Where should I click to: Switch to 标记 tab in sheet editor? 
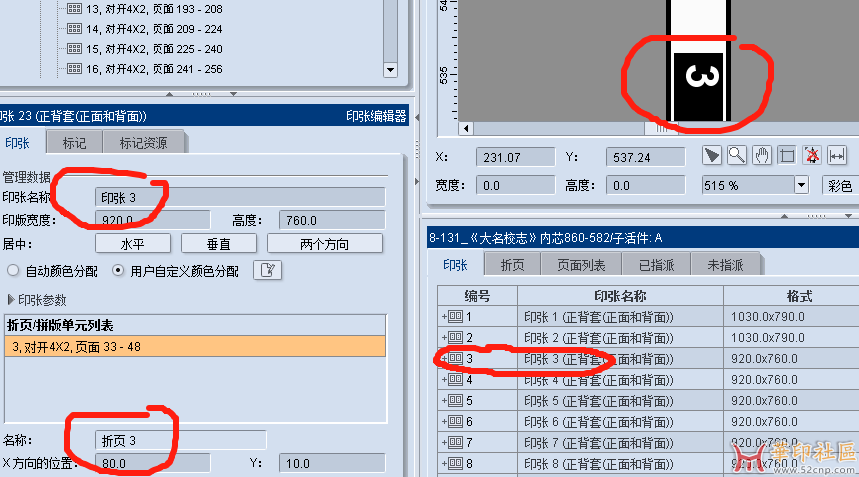pos(74,143)
